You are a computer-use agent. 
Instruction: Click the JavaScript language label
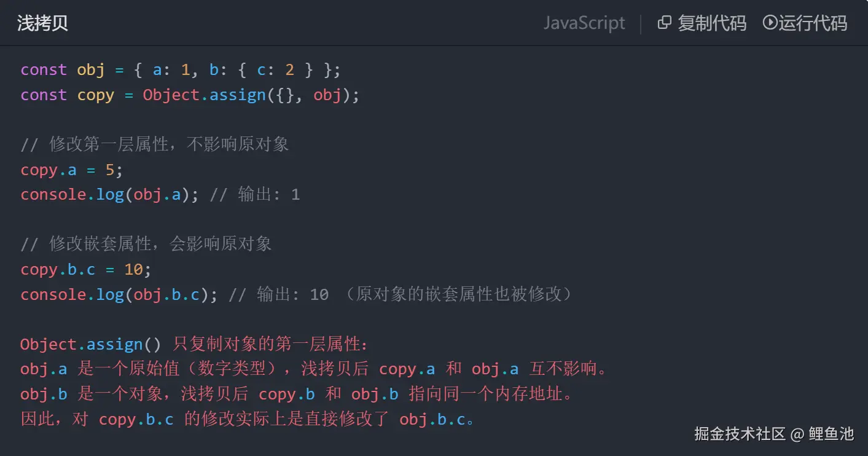[x=584, y=23]
